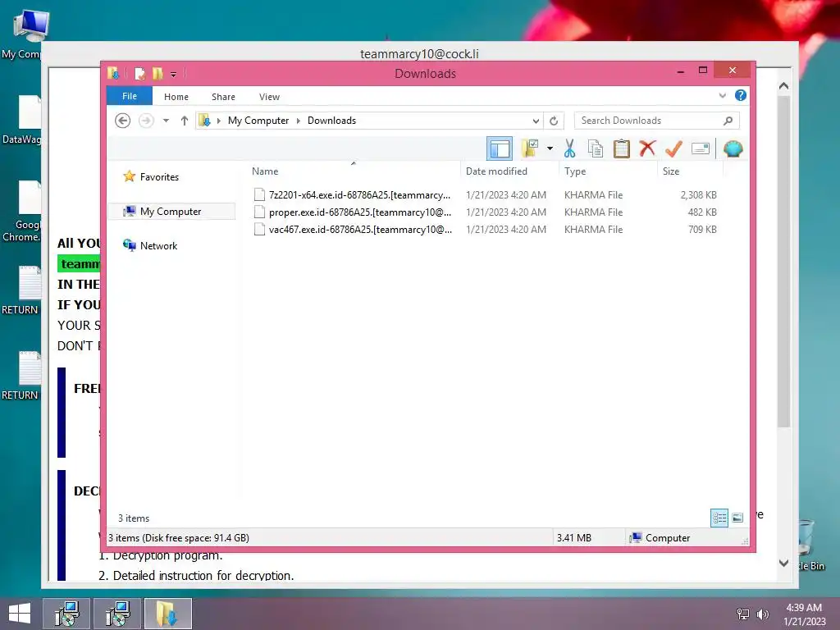Open the folder options toolbar icon
The width and height of the screenshot is (840, 630).
[530, 148]
